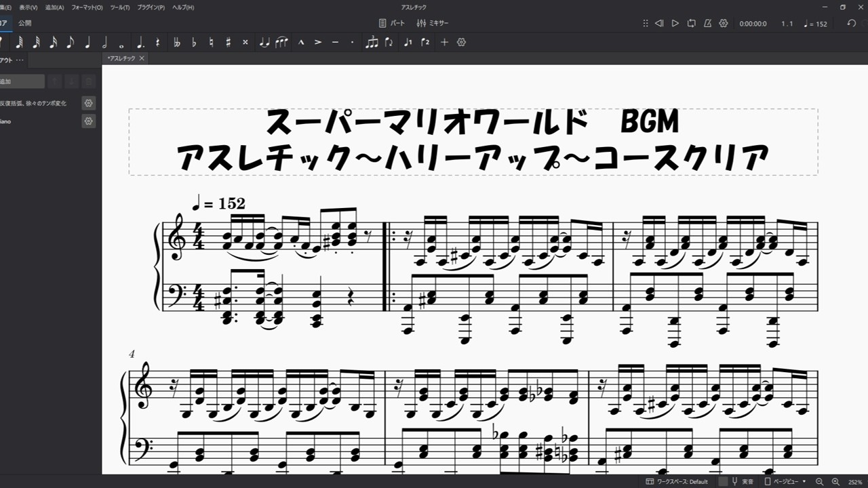Toggle the augmentation dot

[x=140, y=42]
